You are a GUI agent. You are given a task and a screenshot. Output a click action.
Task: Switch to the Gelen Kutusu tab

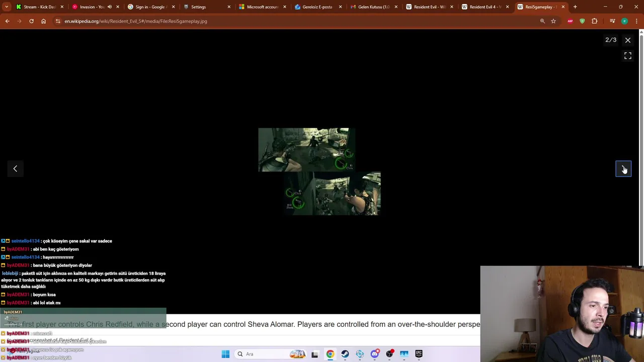[373, 7]
